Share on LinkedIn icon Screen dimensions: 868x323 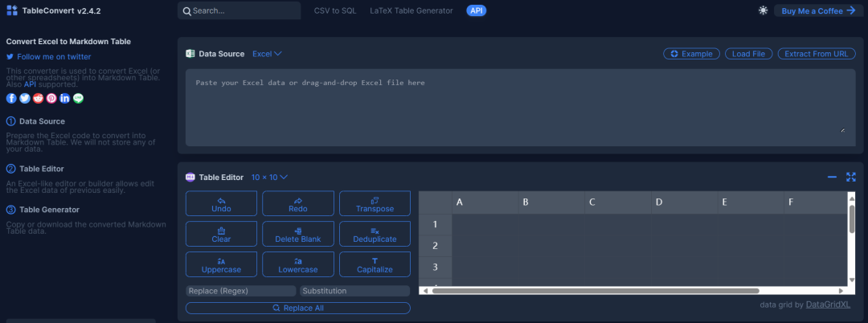[65, 99]
